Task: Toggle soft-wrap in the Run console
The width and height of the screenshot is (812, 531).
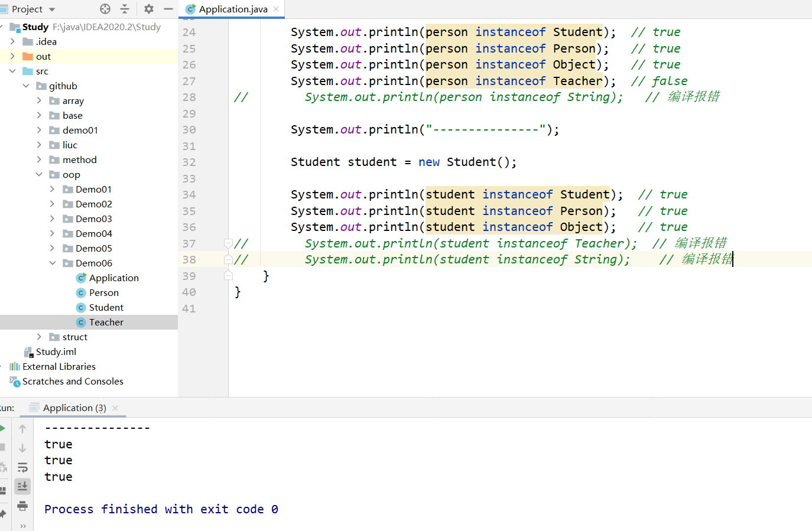Action: (22, 468)
